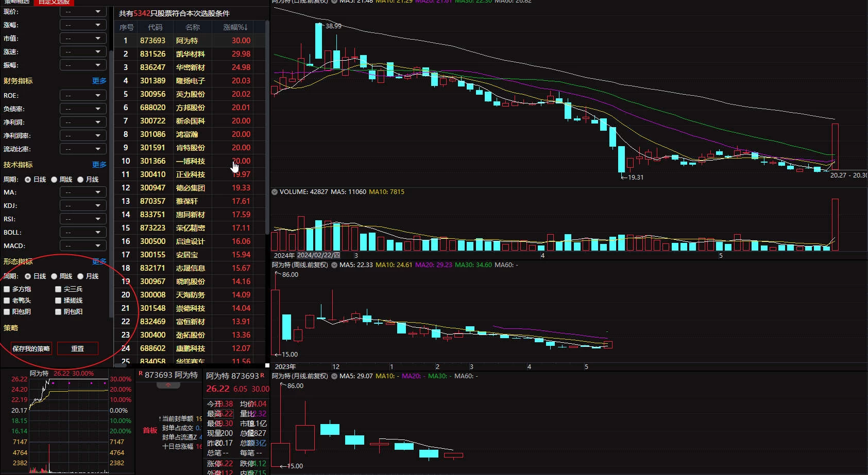This screenshot has width=868, height=475.
Task: Select stock row 301086 鸿富瀚
Action: pyautogui.click(x=191, y=134)
